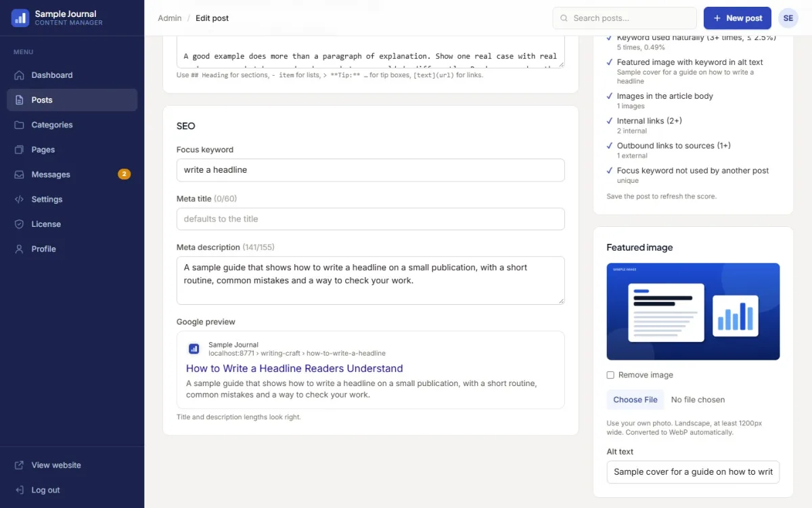Click the search magnifier icon
The image size is (812, 508).
[564, 18]
